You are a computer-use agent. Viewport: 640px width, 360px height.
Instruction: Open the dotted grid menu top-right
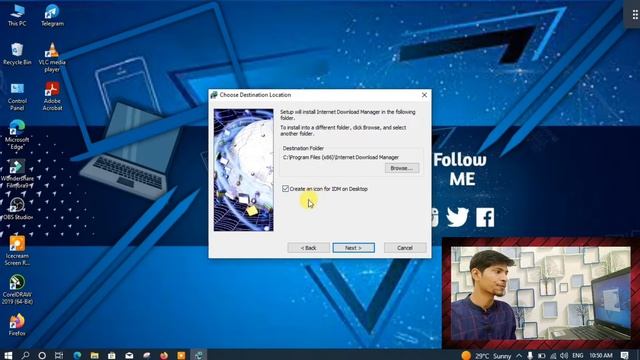635,15
